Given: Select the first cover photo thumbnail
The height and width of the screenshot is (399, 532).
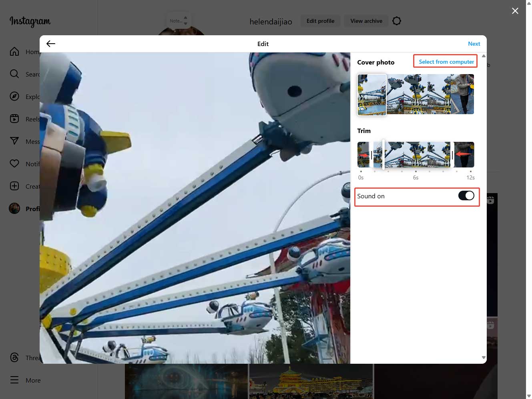Looking at the screenshot, I should click(371, 95).
